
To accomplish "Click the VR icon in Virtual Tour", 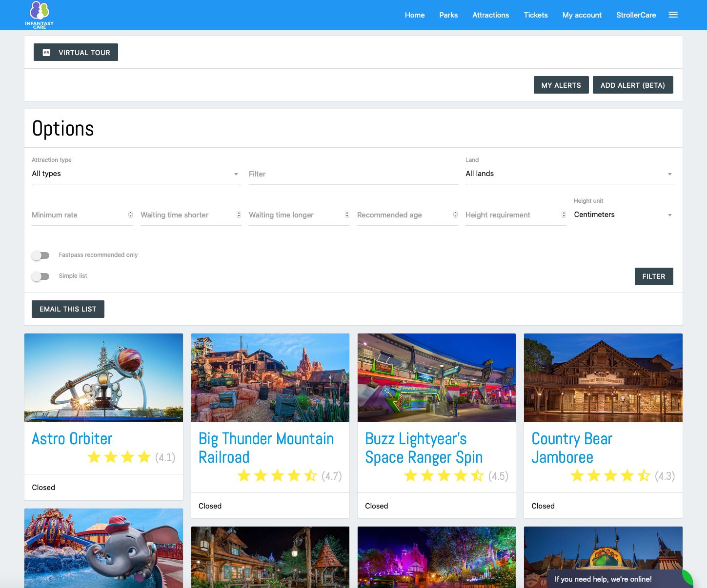I will (x=46, y=53).
